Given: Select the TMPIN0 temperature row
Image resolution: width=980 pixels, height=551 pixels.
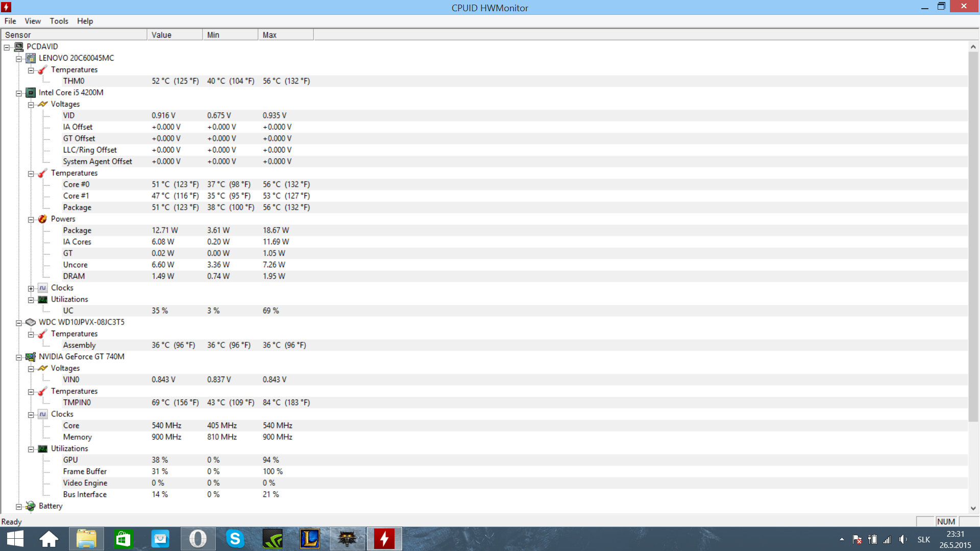Looking at the screenshot, I should click(77, 403).
